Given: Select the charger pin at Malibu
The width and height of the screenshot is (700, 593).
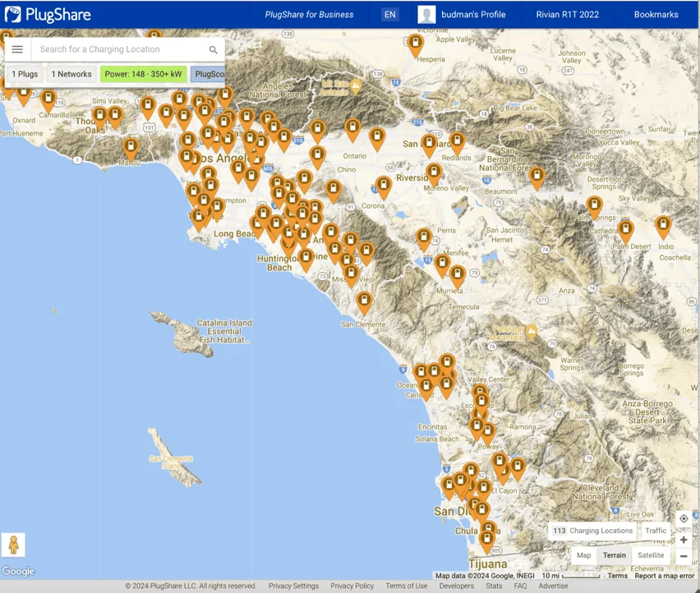Looking at the screenshot, I should tap(131, 148).
